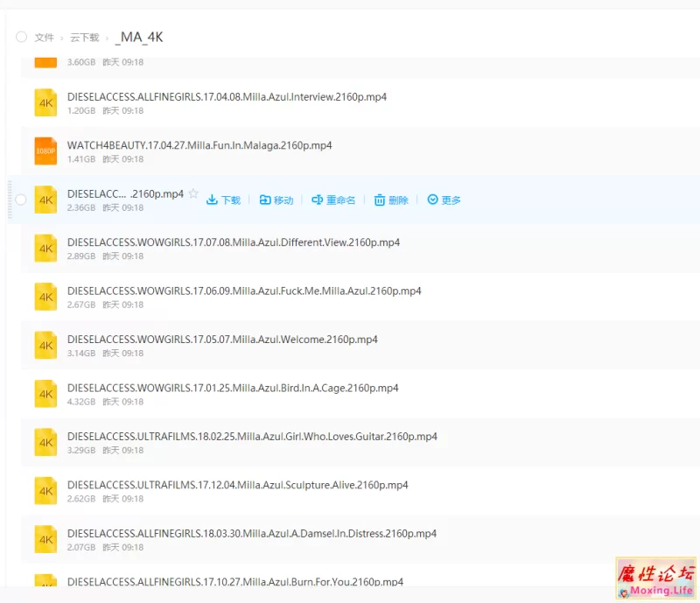Click the 4K icon of the 4.32GB file
This screenshot has width=700, height=603.
tap(45, 394)
